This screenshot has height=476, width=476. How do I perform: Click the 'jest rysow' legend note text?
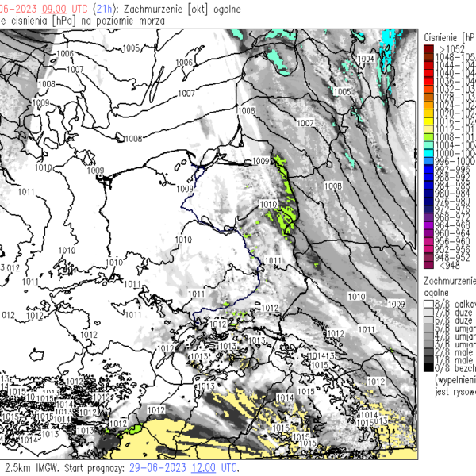(x=455, y=392)
